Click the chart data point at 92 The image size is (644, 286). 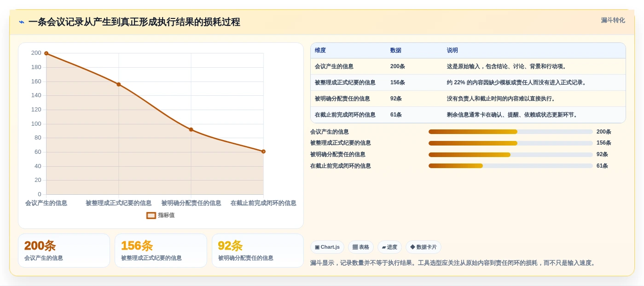point(191,129)
